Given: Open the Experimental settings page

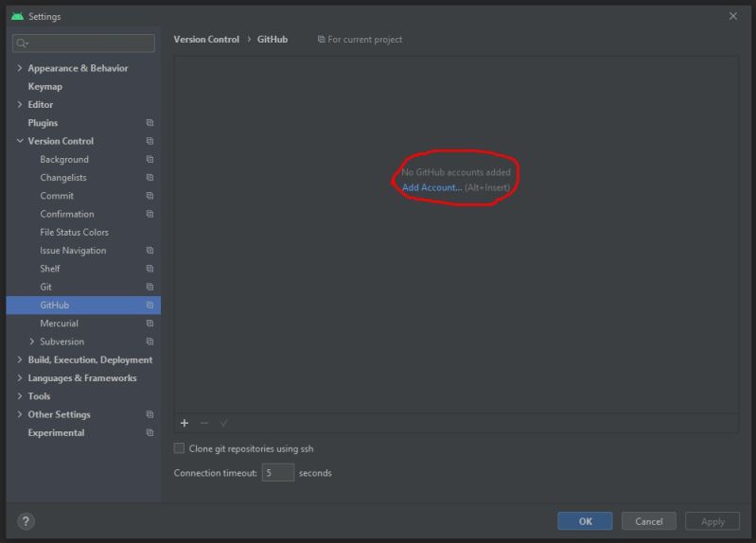Looking at the screenshot, I should (56, 433).
